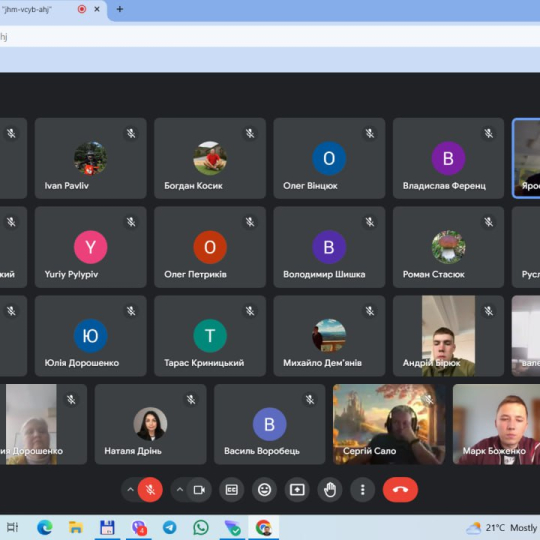The height and width of the screenshot is (540, 540).
Task: Click muted mic icon on Олег Петриків tile
Action: point(250,222)
